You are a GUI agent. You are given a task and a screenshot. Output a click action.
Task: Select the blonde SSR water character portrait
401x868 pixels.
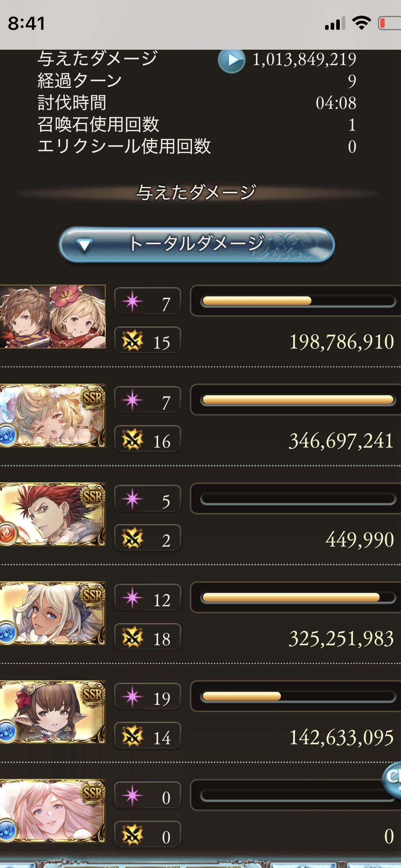[x=52, y=416]
